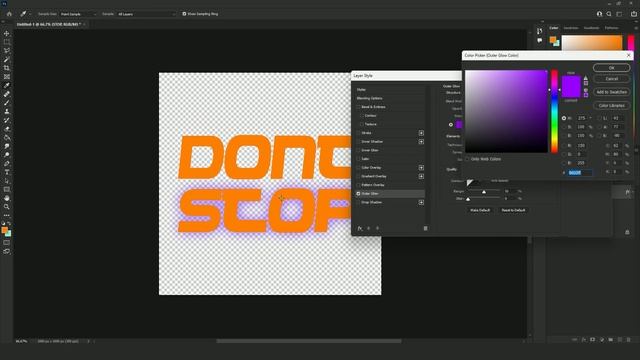The height and width of the screenshot is (360, 640).
Task: Select the Clone Stamp tool
Action: pos(7,111)
